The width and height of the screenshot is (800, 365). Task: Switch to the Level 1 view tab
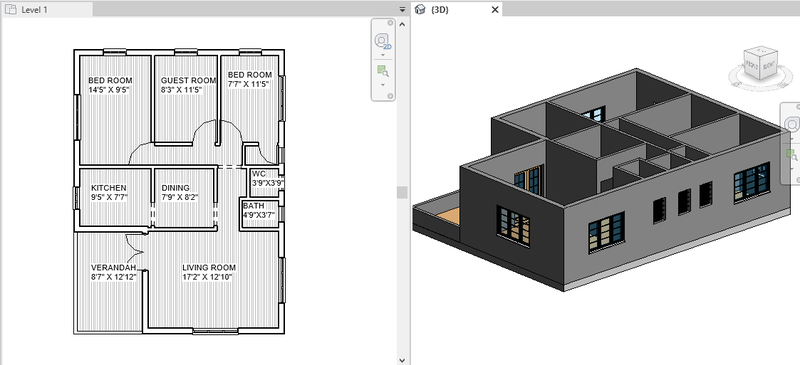(47, 9)
